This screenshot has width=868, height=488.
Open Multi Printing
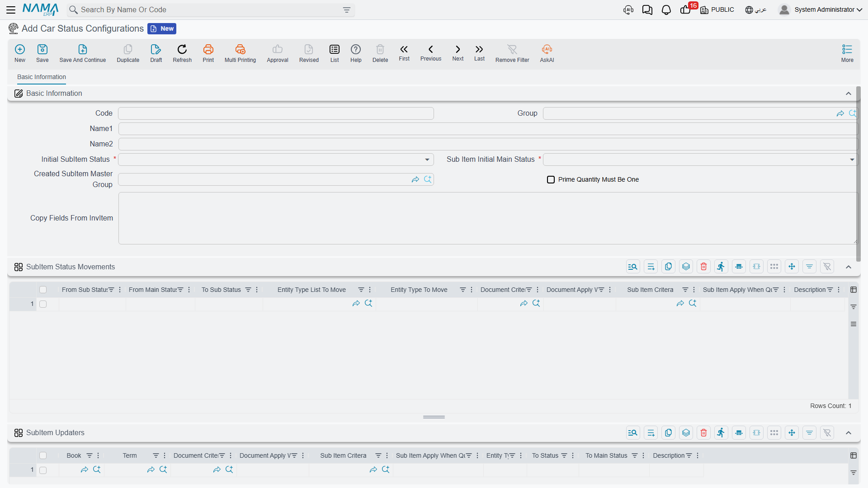(240, 53)
